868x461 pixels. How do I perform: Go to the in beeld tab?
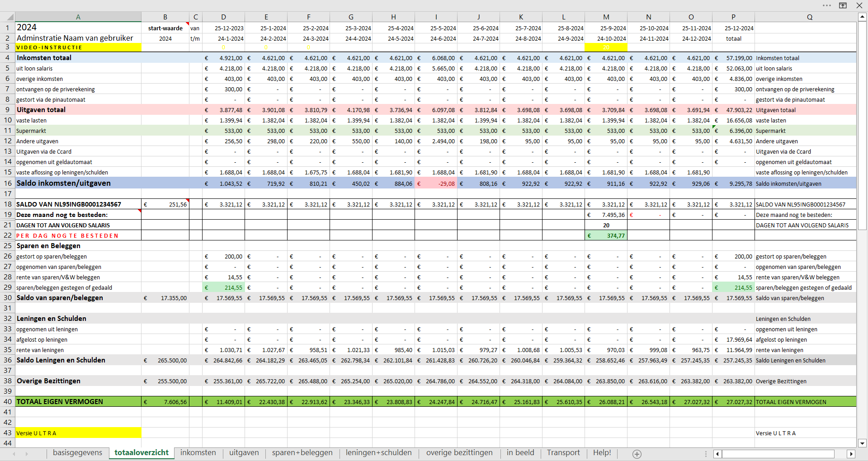click(520, 453)
